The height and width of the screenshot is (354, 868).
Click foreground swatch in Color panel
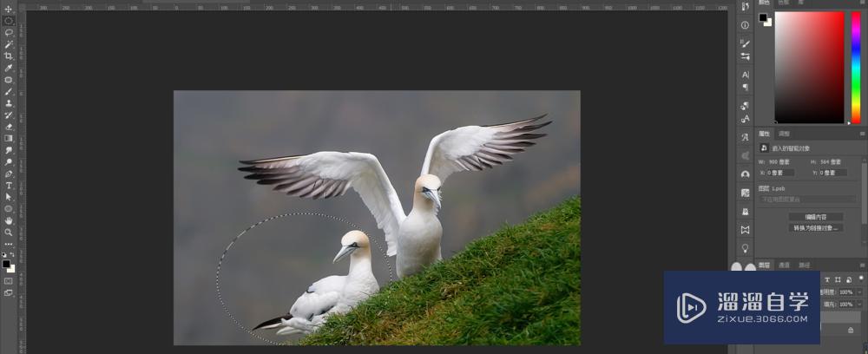click(763, 17)
